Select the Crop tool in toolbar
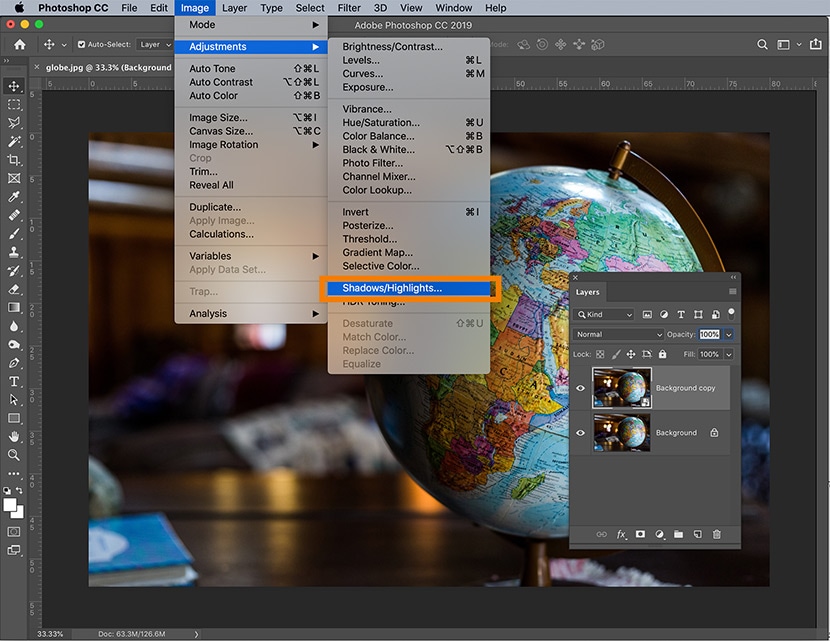This screenshot has height=641, width=830. 14,160
